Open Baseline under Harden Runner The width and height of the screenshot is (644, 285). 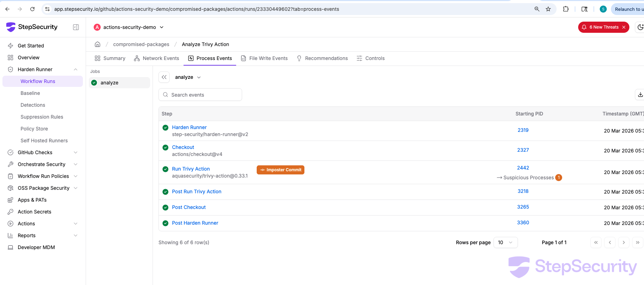(30, 93)
